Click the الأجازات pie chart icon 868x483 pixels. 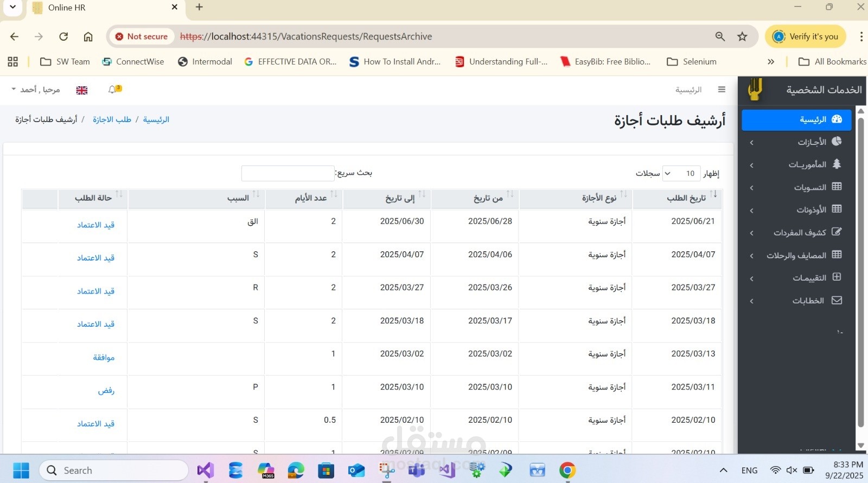[837, 141]
